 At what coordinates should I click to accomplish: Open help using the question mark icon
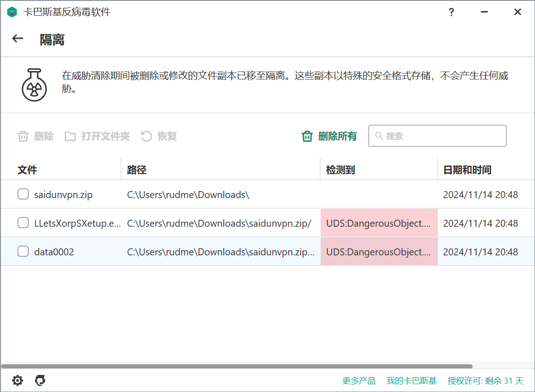pos(451,12)
